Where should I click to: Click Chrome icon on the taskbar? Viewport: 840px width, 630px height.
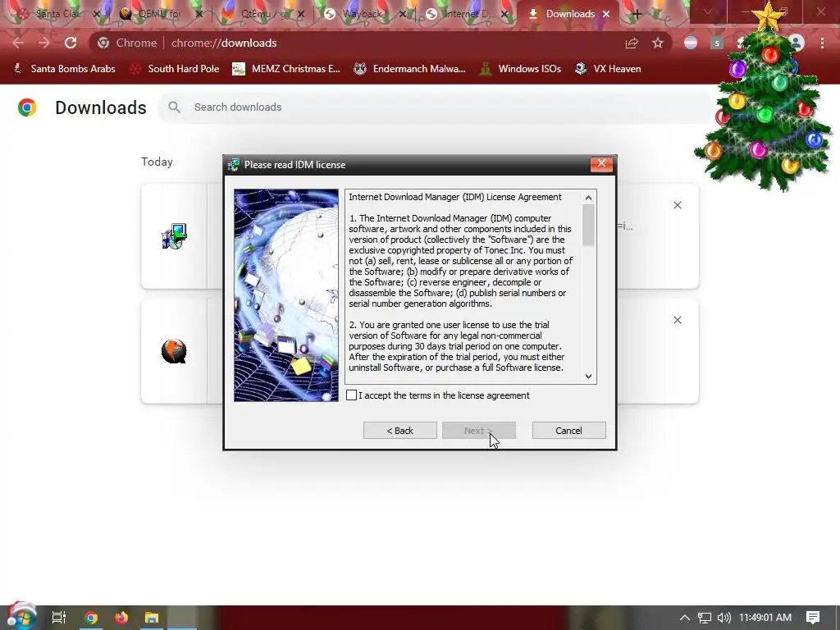click(91, 618)
